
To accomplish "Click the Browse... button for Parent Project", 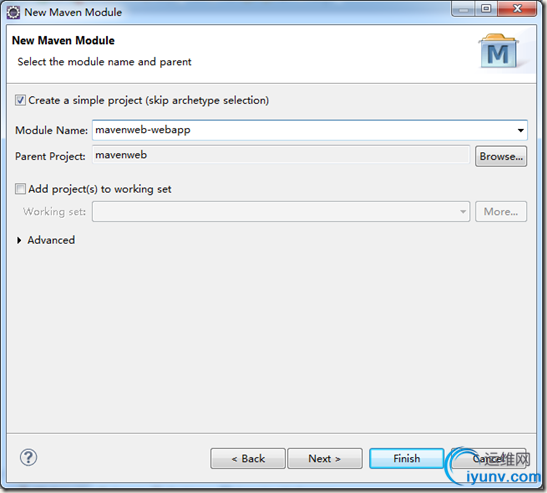I will (501, 156).
